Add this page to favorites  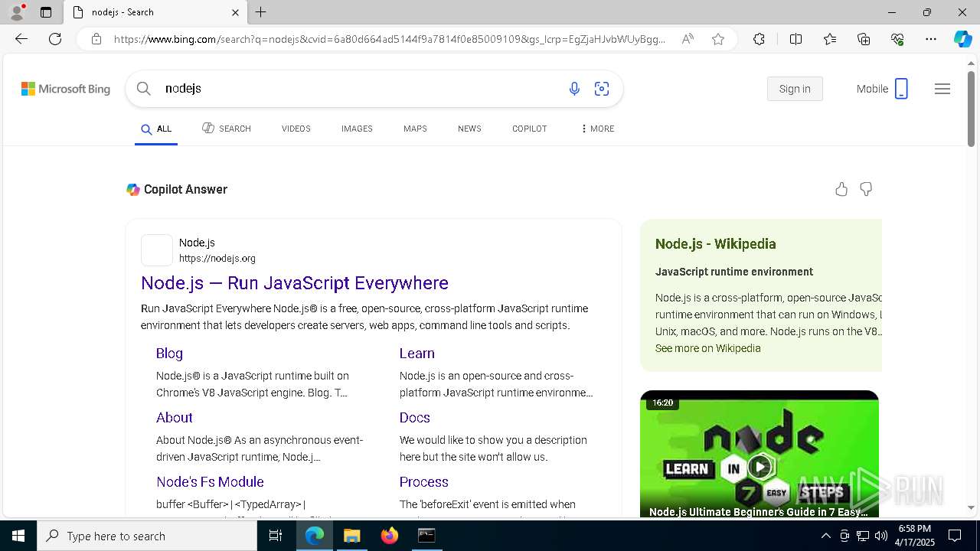(718, 39)
